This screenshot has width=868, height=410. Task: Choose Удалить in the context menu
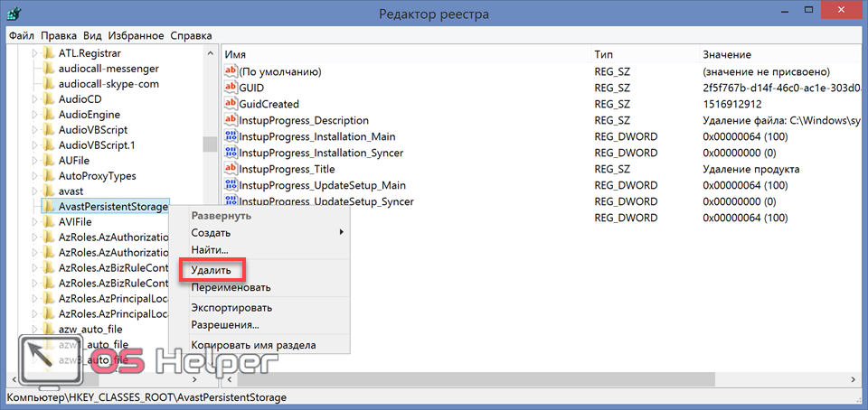click(212, 271)
